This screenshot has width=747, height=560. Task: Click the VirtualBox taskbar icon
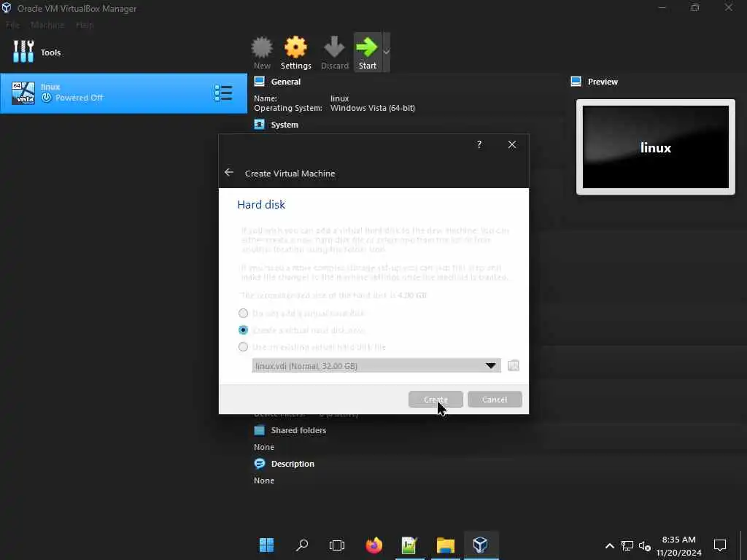(x=481, y=545)
